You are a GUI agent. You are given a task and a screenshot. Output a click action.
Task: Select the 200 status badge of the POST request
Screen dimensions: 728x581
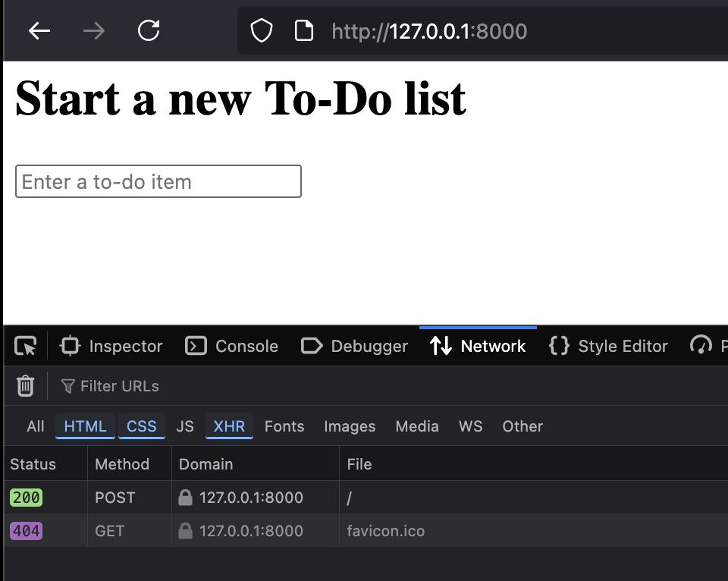pyautogui.click(x=26, y=498)
